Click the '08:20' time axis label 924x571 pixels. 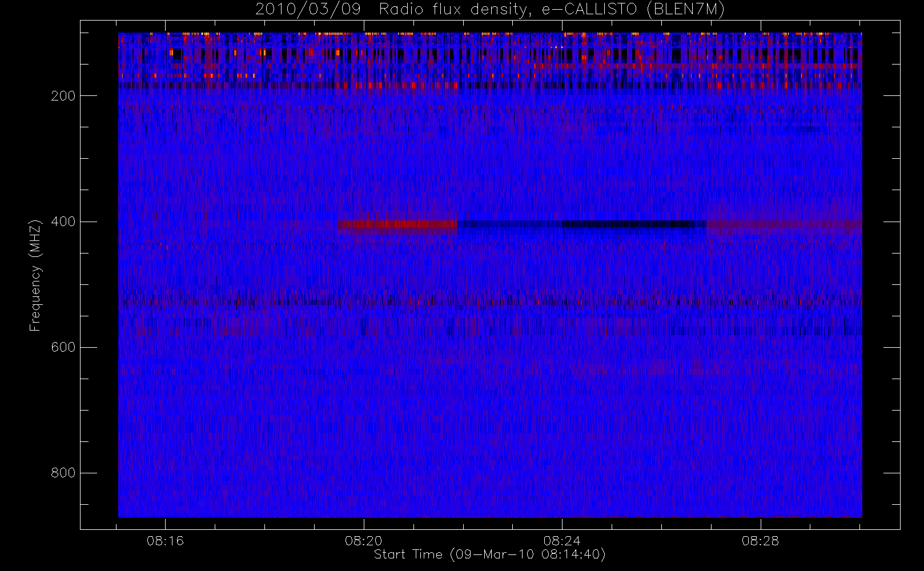click(364, 541)
